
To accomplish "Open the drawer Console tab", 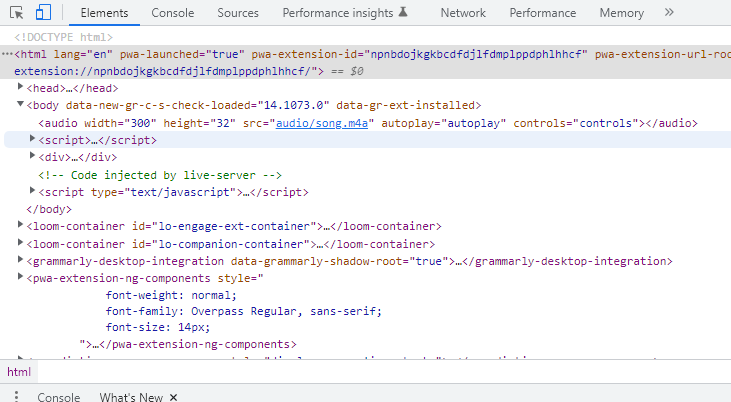I will pyautogui.click(x=59, y=397).
